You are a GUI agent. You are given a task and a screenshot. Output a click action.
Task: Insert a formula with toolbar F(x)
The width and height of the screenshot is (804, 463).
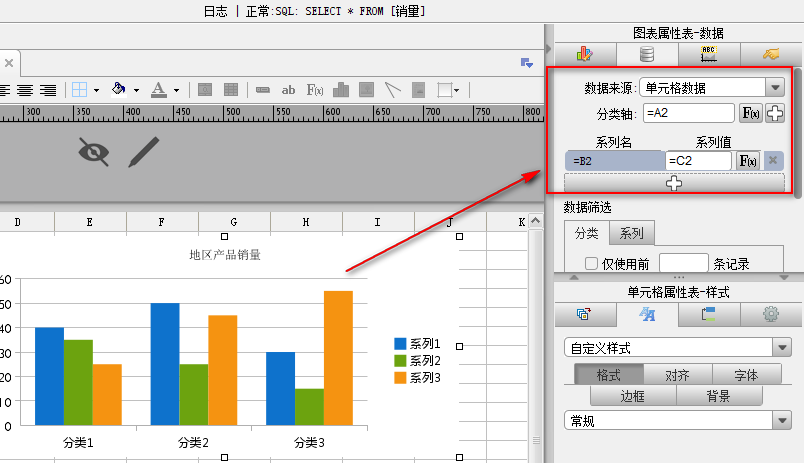pyautogui.click(x=315, y=90)
